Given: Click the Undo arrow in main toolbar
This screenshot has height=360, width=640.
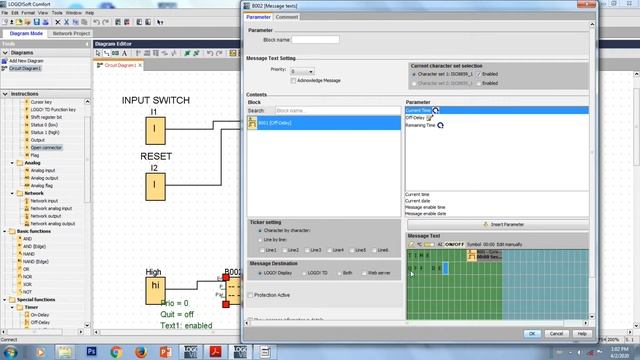Looking at the screenshot, I should click(97, 22).
